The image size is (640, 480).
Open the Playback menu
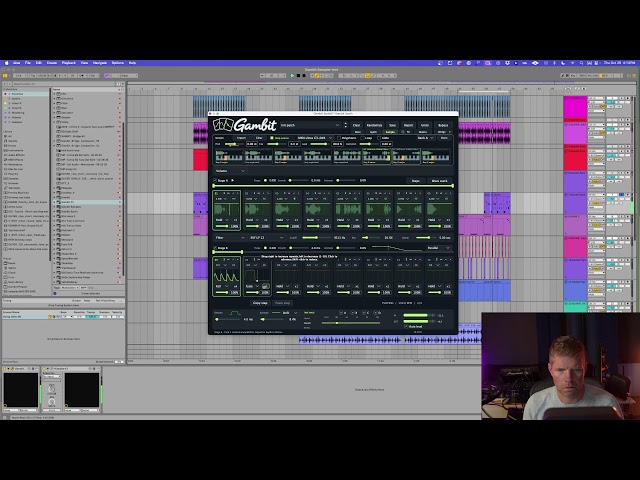click(x=69, y=63)
